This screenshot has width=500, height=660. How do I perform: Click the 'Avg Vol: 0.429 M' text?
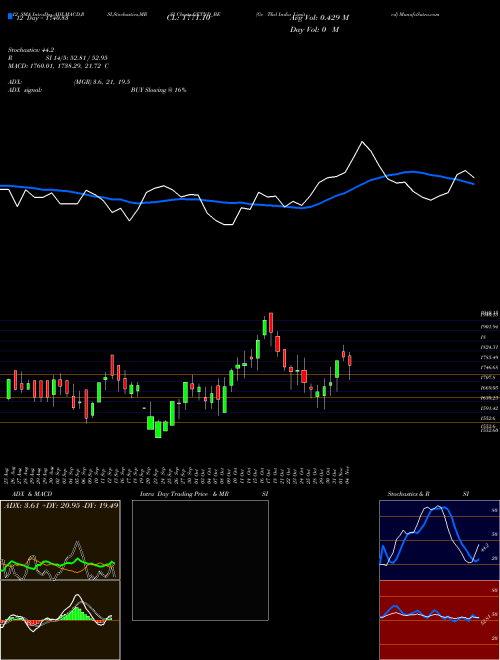[319, 18]
